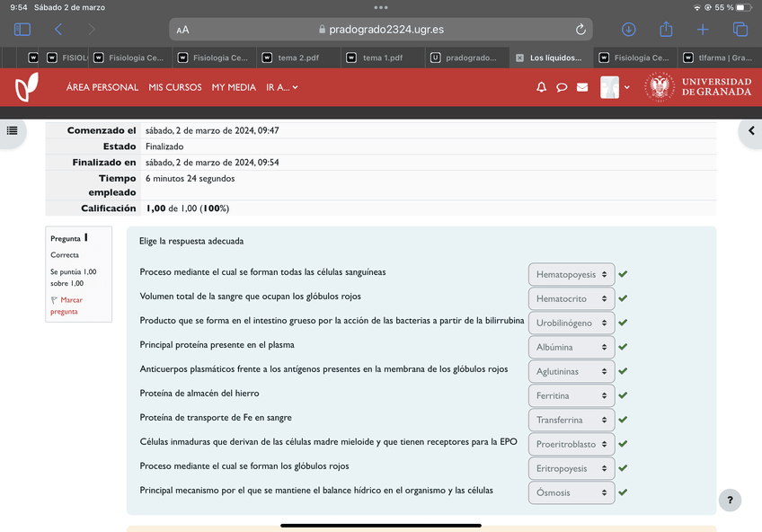This screenshot has height=532, width=762.
Task: Click the email envelope icon in header
Action: (582, 87)
